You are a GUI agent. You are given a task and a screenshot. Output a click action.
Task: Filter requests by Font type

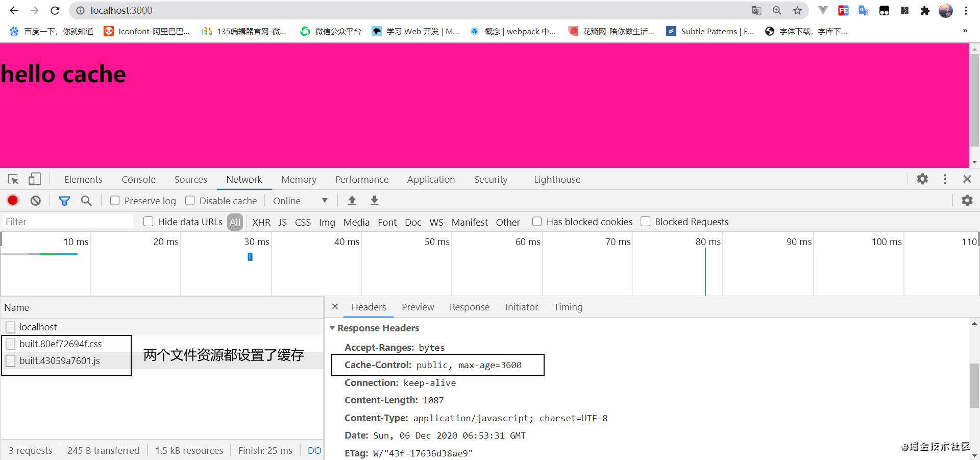[387, 222]
